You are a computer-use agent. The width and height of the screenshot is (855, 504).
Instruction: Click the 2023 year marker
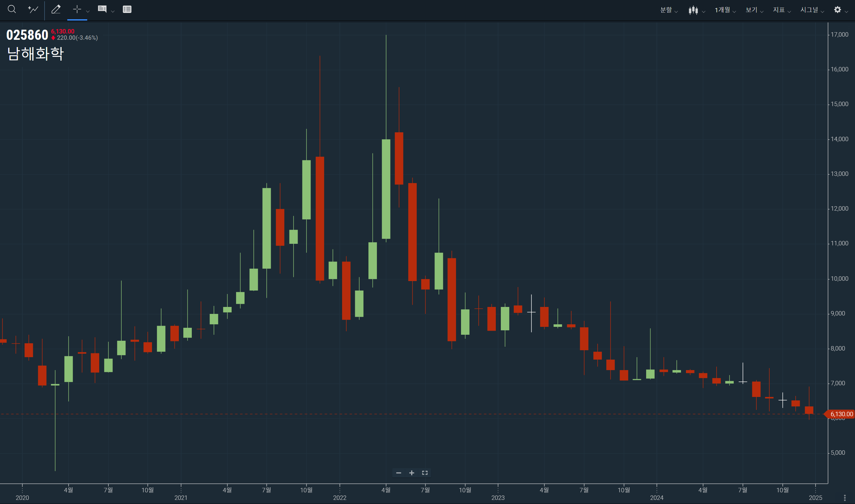point(498,498)
